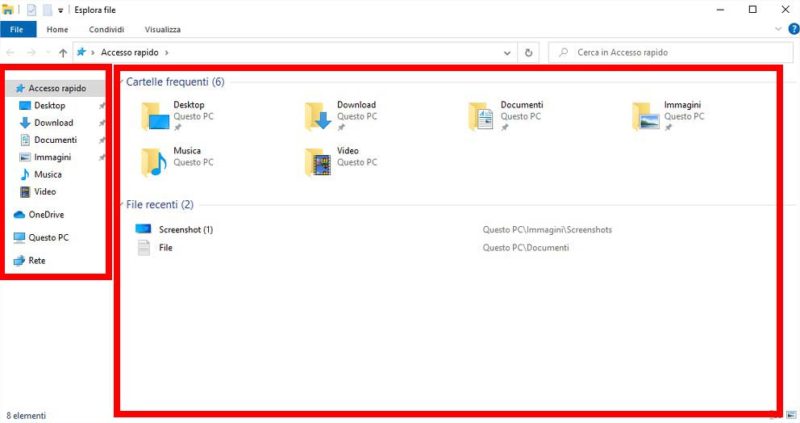Switch to the Home ribbon tab

57,30
